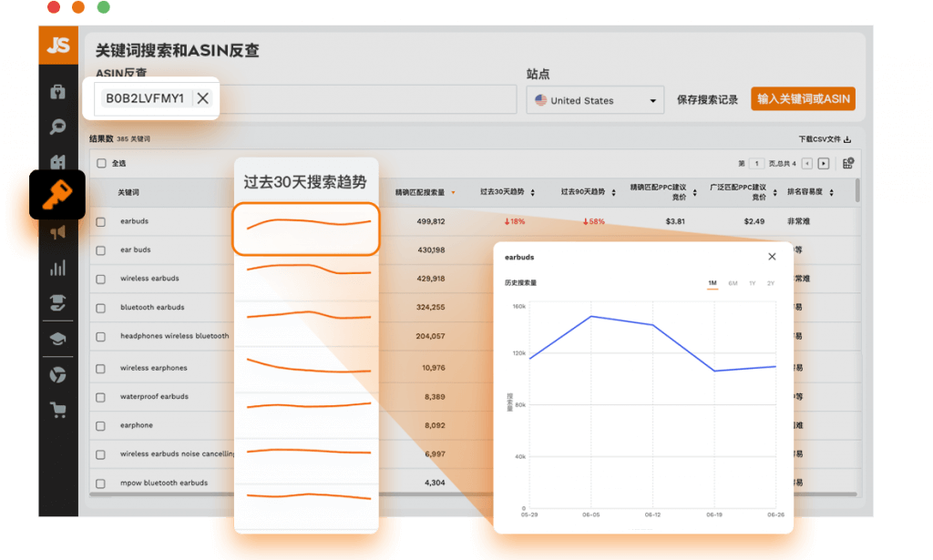Open the Keyword Scout key icon
Viewport: 933px width, 560px height.
click(57, 194)
